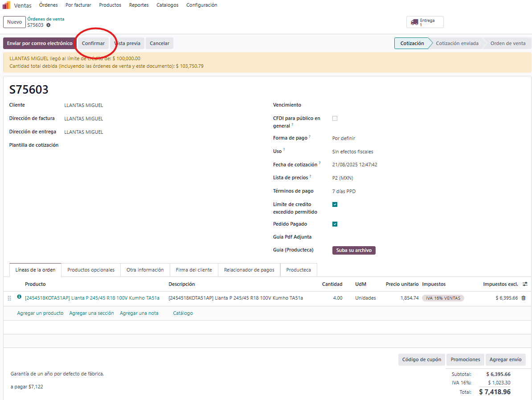
Task: Click the green info icon beside product
Action: pyautogui.click(x=19, y=297)
